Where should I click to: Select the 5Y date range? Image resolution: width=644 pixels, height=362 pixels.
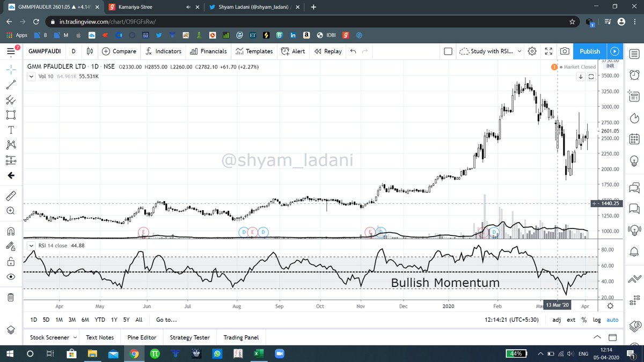click(x=126, y=320)
